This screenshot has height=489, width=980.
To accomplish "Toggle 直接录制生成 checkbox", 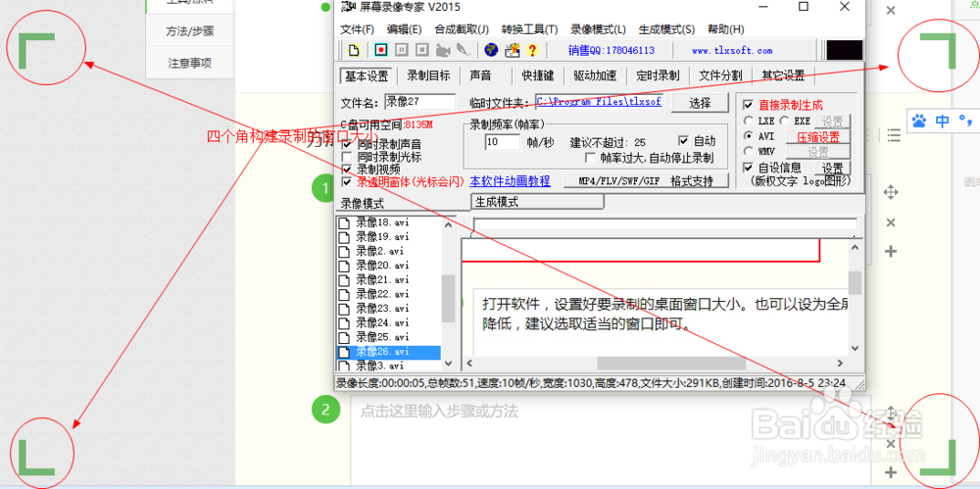I will pyautogui.click(x=748, y=105).
